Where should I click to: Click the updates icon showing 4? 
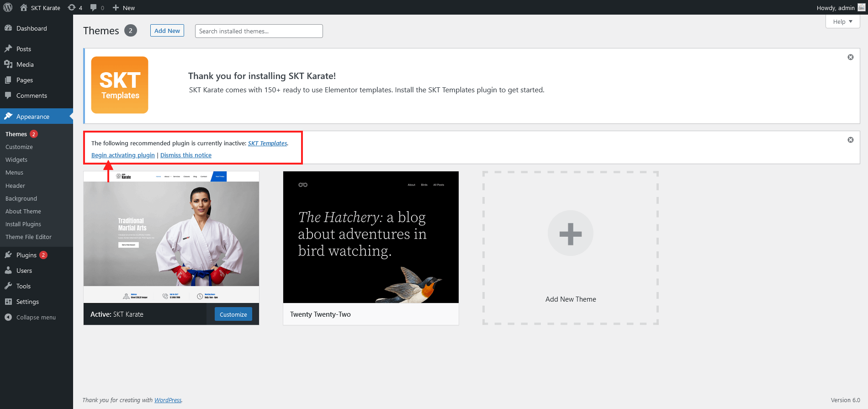pos(72,7)
